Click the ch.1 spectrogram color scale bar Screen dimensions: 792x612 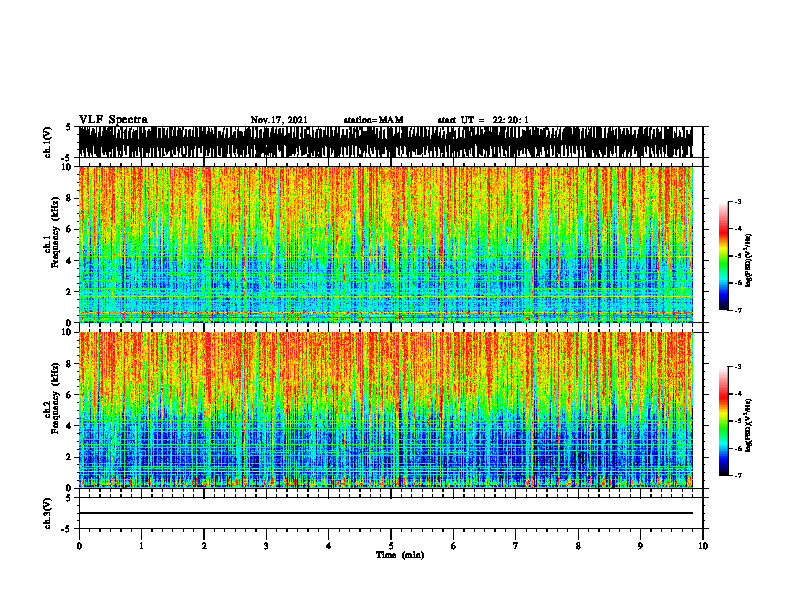coord(724,256)
